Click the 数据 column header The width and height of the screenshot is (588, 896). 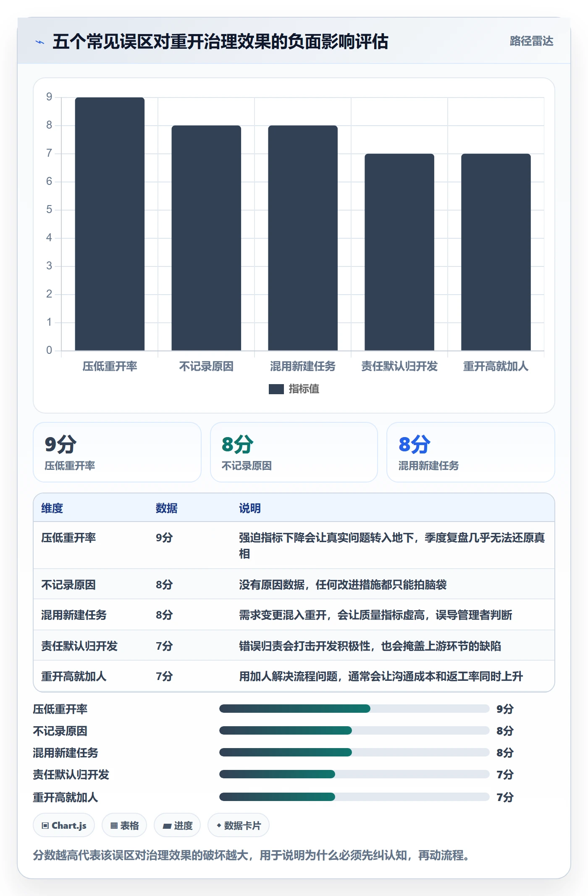[167, 508]
